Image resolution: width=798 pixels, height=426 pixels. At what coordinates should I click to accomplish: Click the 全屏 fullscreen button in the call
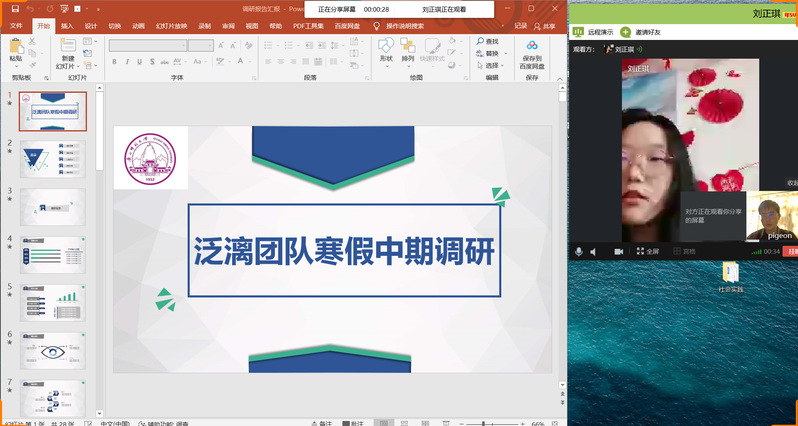(648, 251)
